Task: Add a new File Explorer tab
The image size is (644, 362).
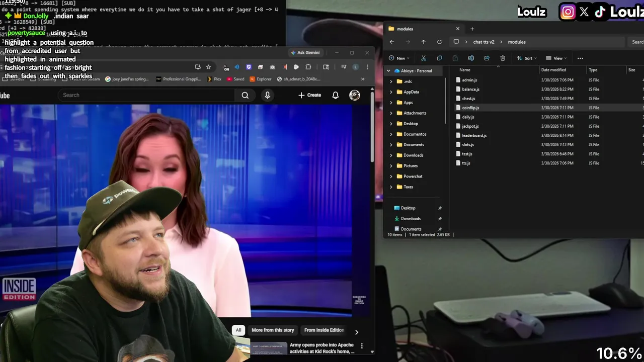Action: [472, 29]
